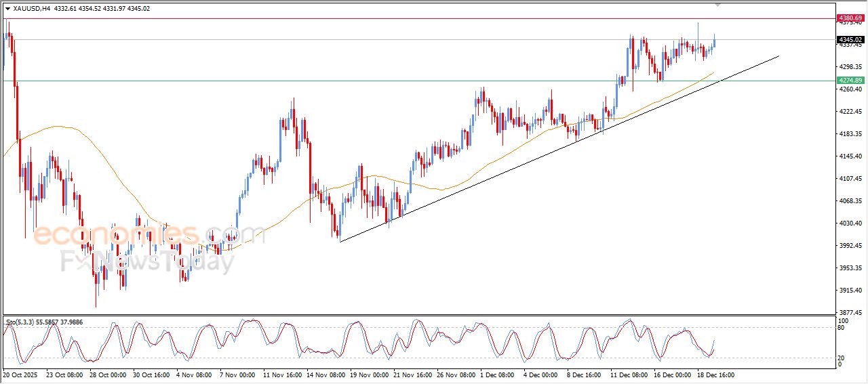Click the latest candlestick on the chart
Viewport: 868px width, 384px height.
[x=714, y=42]
